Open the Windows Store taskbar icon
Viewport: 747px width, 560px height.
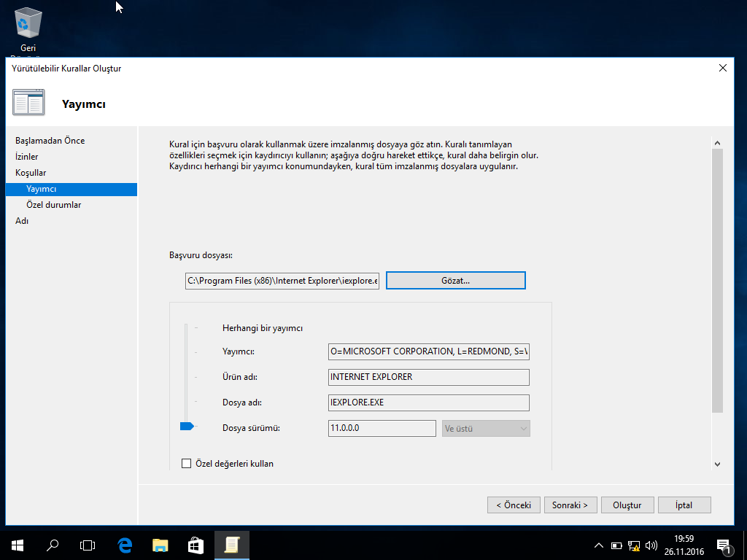[x=196, y=545]
